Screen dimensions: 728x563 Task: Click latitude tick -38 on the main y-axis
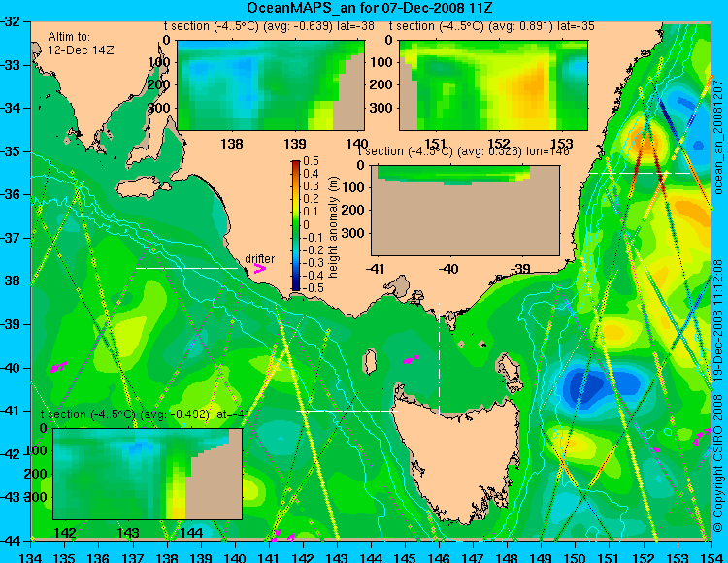(x=12, y=281)
